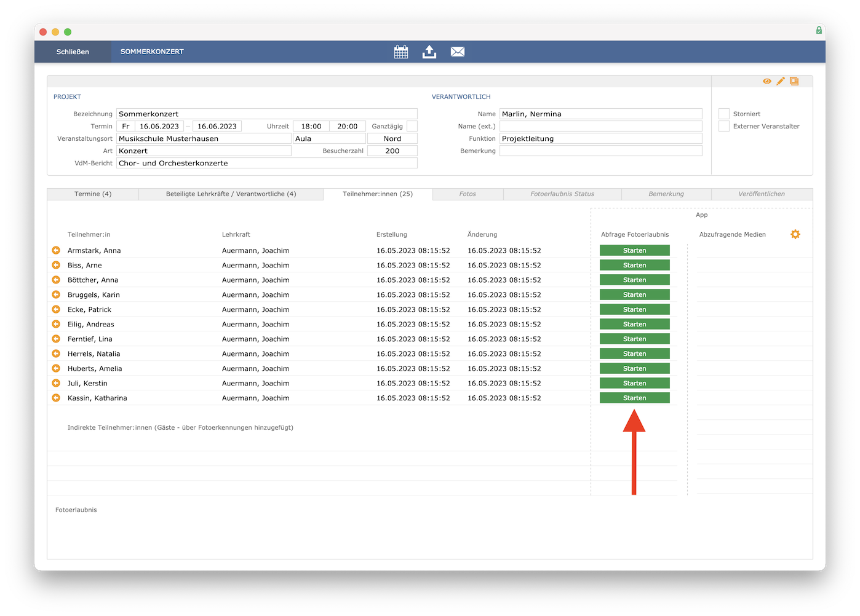Screen dimensions: 860x616
Task: Select the Teilnehmer:innen (25) tab
Action: pyautogui.click(x=378, y=194)
